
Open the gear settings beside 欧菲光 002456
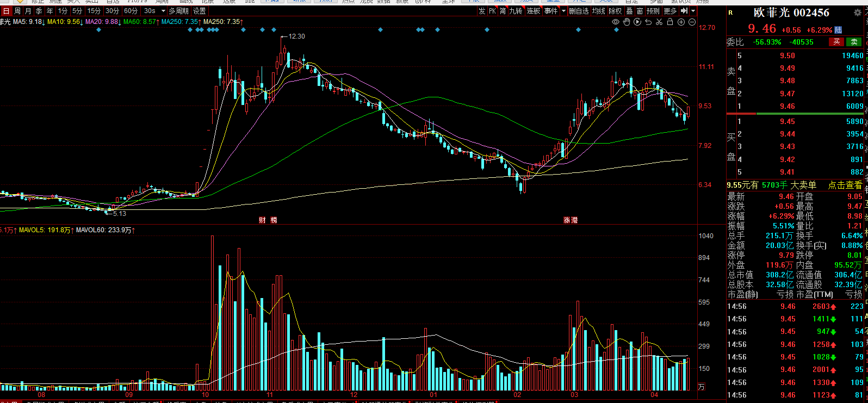(x=858, y=13)
